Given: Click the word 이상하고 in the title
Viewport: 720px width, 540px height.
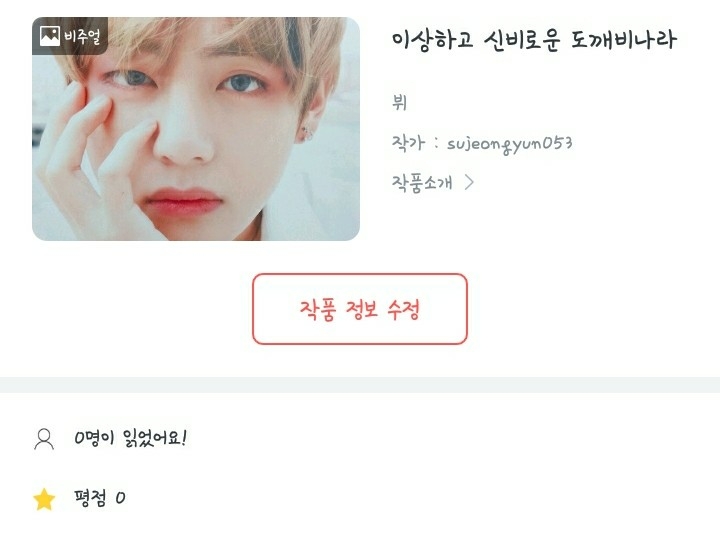Looking at the screenshot, I should [432, 40].
